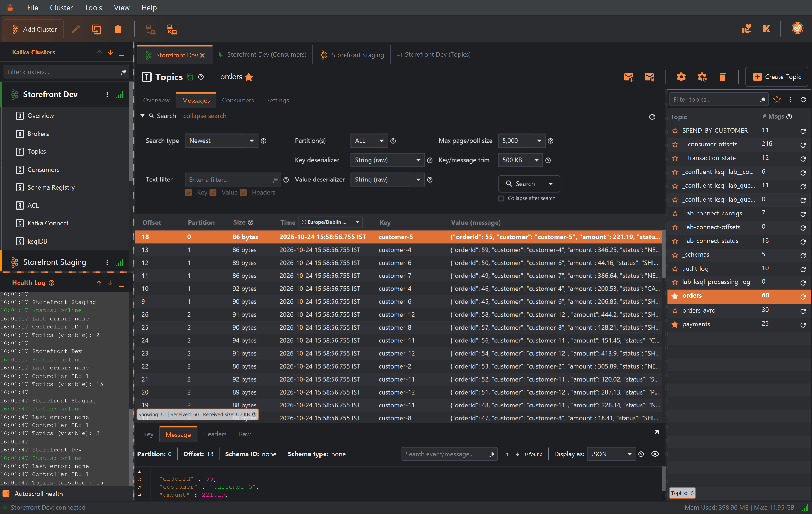Screen dimensions: 812x514
Task: Open the three-dot menu for Storefront Dev
Action: 107,95
